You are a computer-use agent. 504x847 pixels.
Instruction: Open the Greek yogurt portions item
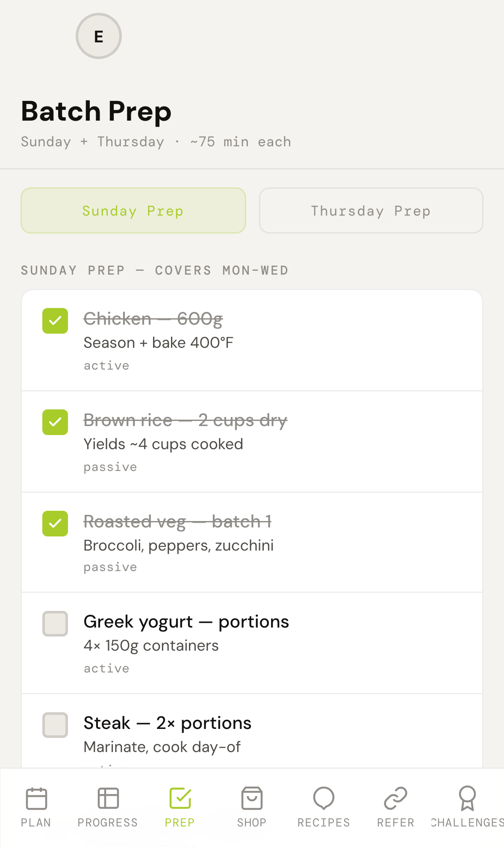186,622
